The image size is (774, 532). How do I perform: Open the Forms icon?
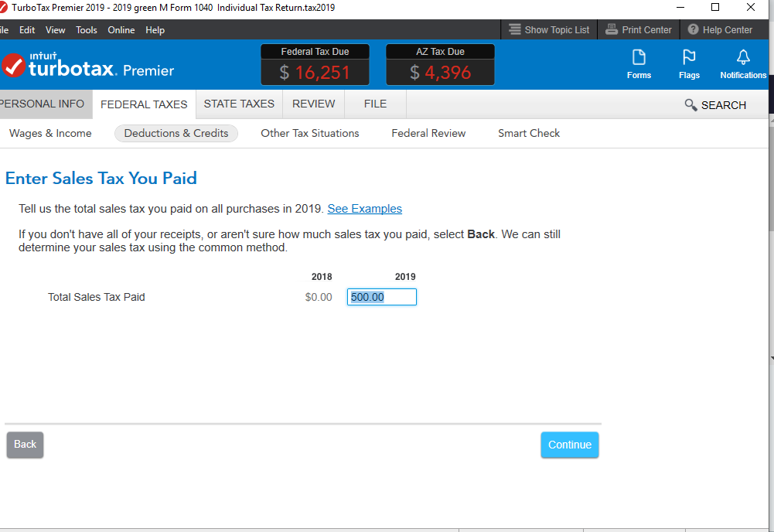click(x=639, y=64)
